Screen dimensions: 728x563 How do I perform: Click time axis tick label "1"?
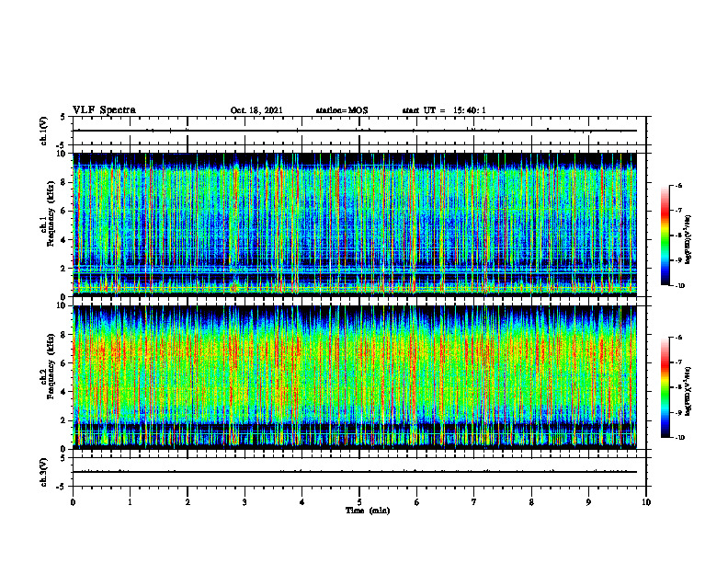(x=130, y=502)
